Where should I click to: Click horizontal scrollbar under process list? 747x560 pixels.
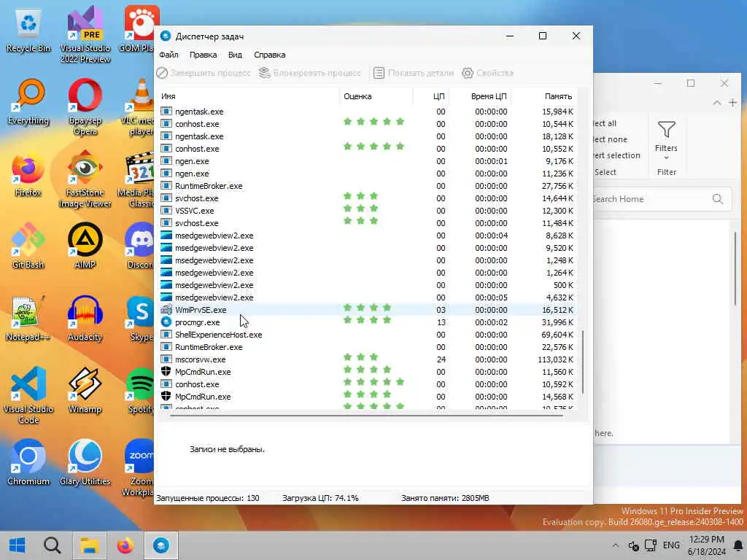pyautogui.click(x=366, y=415)
